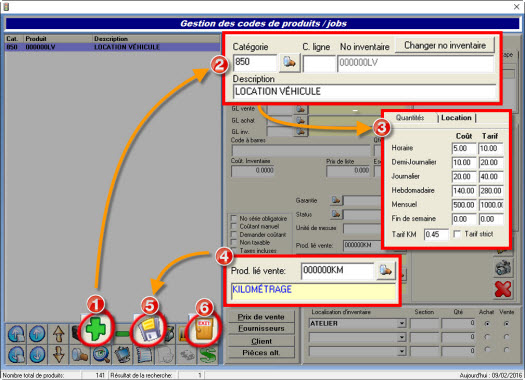Click the red X cancel icon

click(503, 289)
